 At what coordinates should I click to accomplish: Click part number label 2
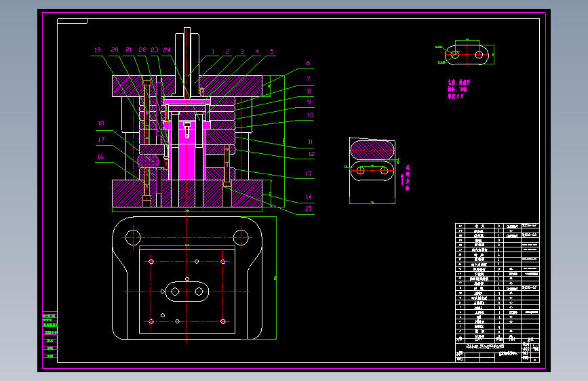(227, 52)
